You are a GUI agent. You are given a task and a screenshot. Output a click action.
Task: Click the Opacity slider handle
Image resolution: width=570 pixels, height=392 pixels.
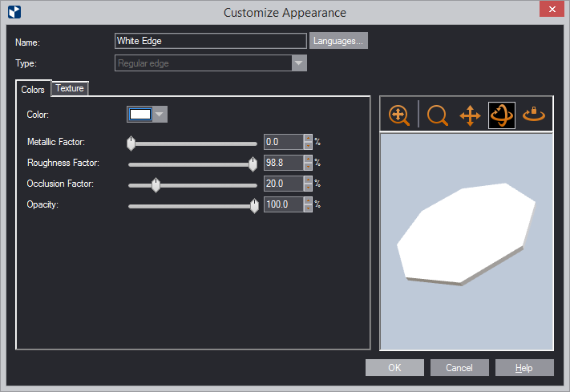tap(254, 206)
